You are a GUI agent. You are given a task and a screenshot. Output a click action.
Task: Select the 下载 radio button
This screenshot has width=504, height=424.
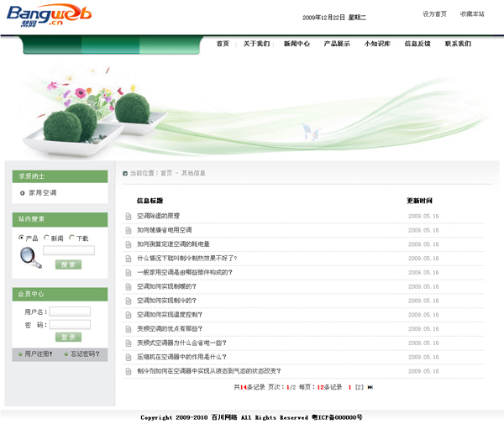click(72, 238)
